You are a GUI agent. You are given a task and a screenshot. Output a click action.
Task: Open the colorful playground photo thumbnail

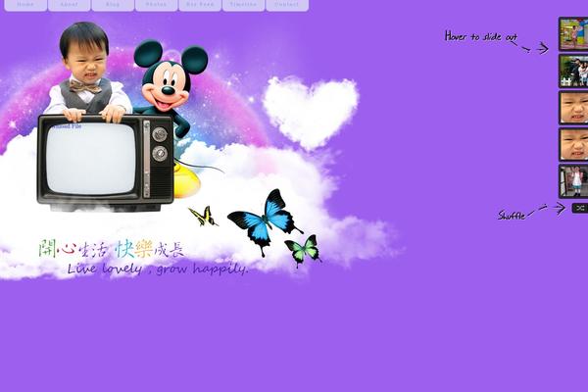coord(573,33)
